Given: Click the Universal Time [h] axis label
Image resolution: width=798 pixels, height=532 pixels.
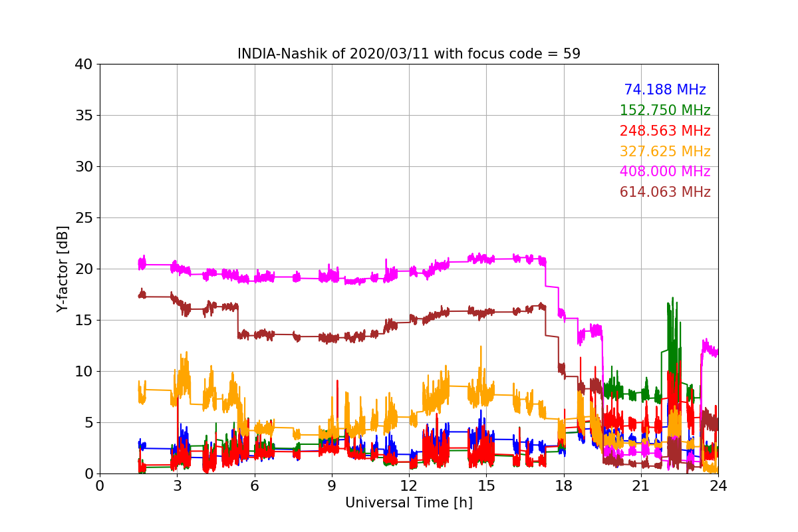Looking at the screenshot, I should click(408, 503).
